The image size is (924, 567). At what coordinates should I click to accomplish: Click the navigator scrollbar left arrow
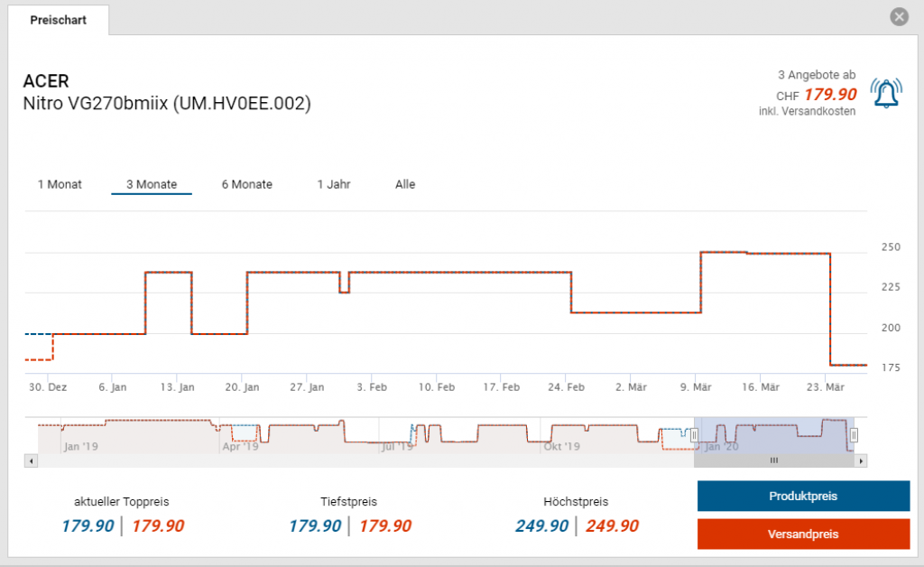tap(32, 460)
